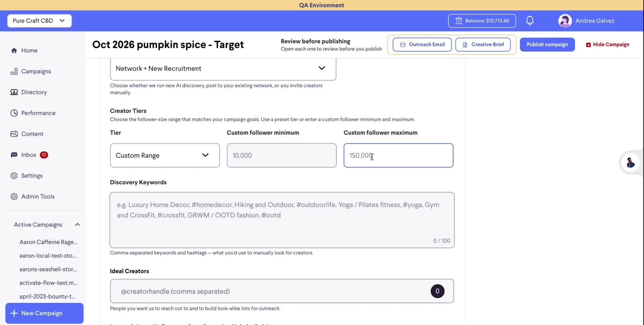
Task: Click the Settings gear icon
Action: click(14, 176)
